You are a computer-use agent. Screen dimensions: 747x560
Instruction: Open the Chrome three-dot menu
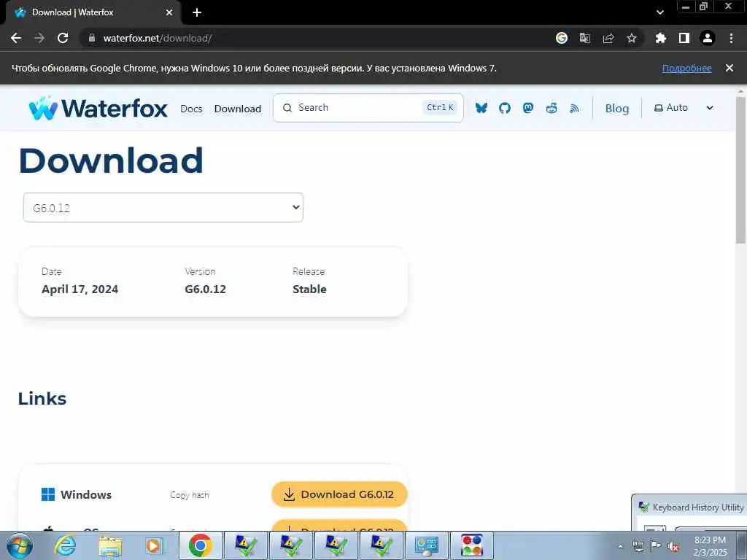pyautogui.click(x=731, y=38)
